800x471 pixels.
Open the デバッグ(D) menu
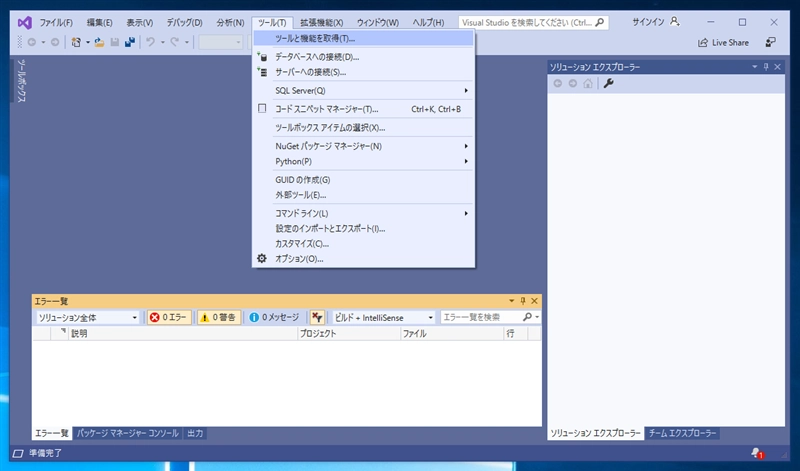coord(184,22)
